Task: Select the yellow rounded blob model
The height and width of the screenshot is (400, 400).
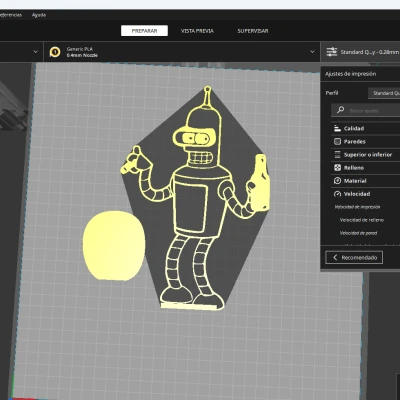Action: coord(114,245)
